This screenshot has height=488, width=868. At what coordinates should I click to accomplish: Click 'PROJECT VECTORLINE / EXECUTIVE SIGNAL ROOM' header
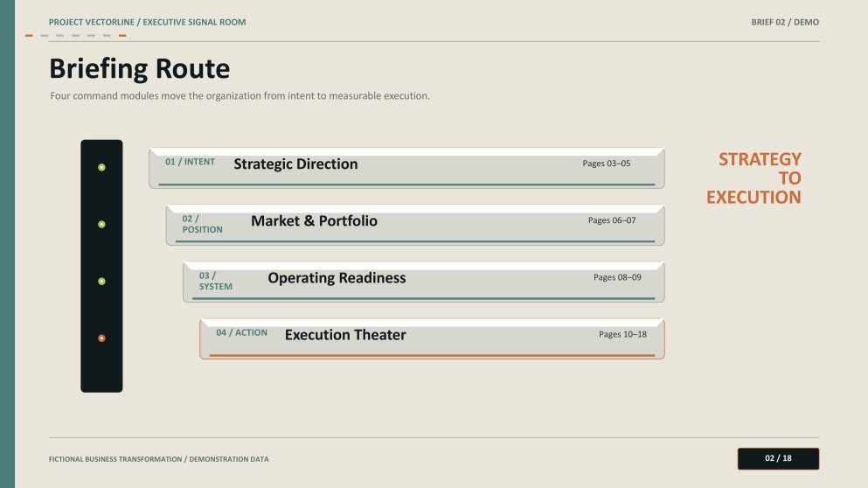[x=147, y=22]
